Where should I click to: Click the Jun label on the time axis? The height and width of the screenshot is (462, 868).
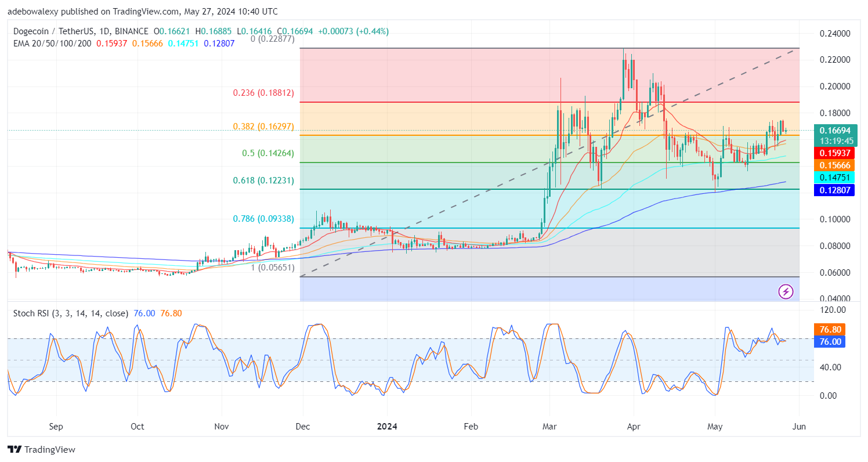pyautogui.click(x=799, y=426)
